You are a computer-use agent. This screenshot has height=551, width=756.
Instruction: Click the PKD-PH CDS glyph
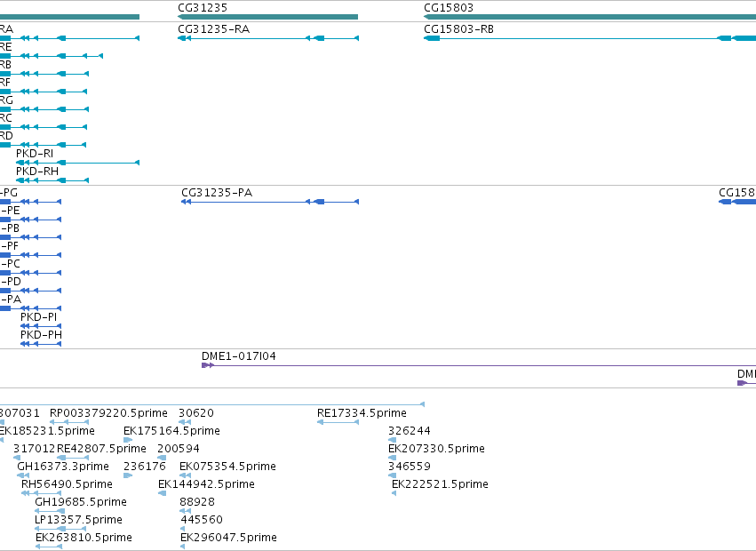pos(41,344)
